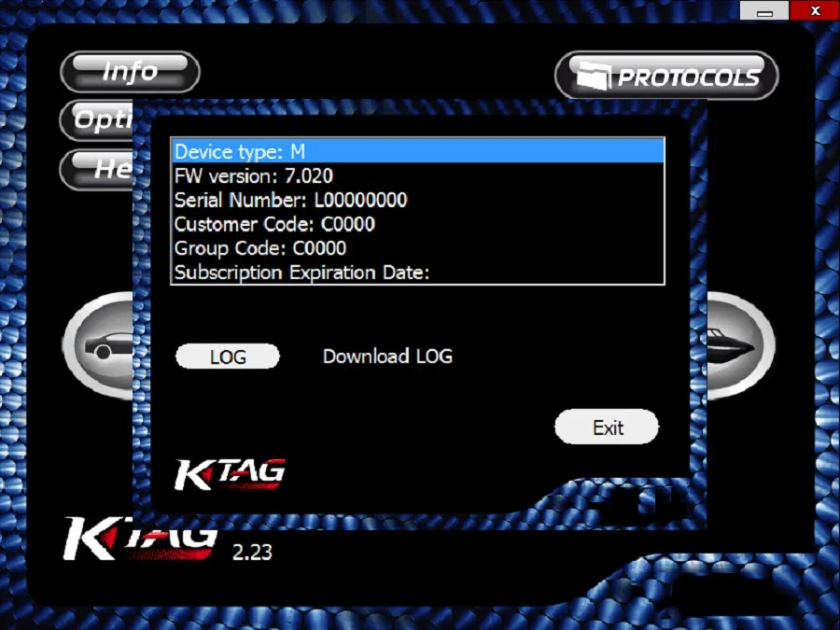Exit the device info dialog

pyautogui.click(x=607, y=427)
